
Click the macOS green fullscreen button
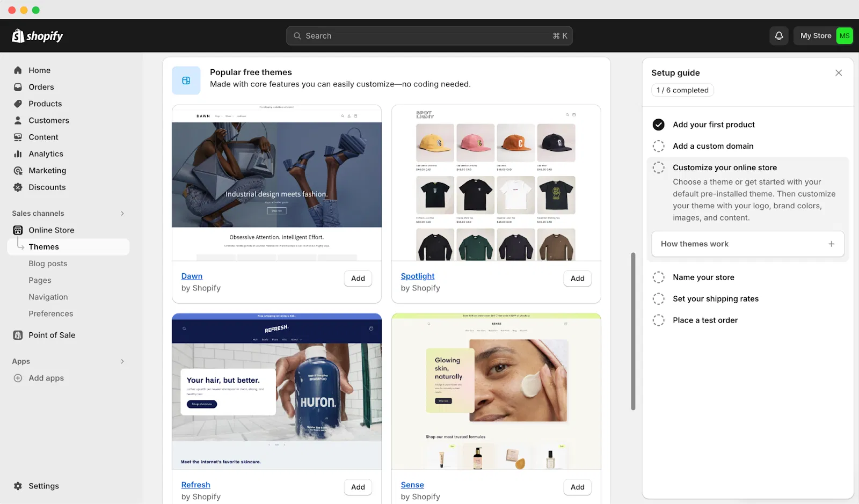(x=36, y=10)
